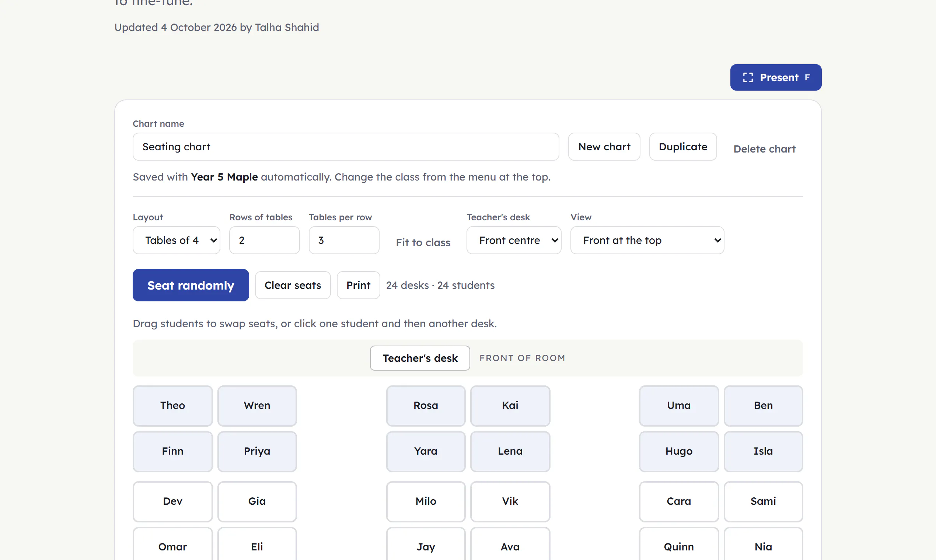Click the Clear seats button

point(293,285)
